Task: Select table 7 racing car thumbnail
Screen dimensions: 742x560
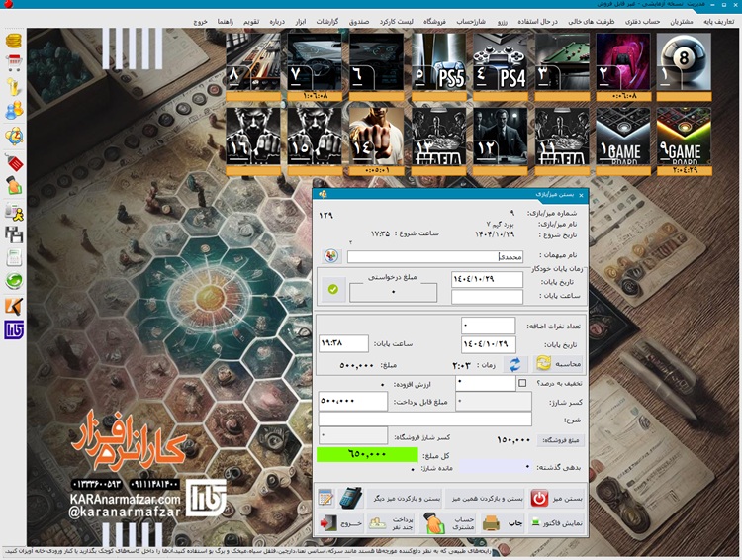Action: click(315, 61)
